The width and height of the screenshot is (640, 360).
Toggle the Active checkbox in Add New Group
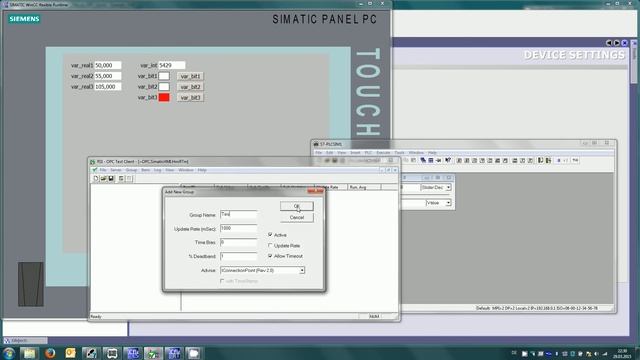[270, 235]
